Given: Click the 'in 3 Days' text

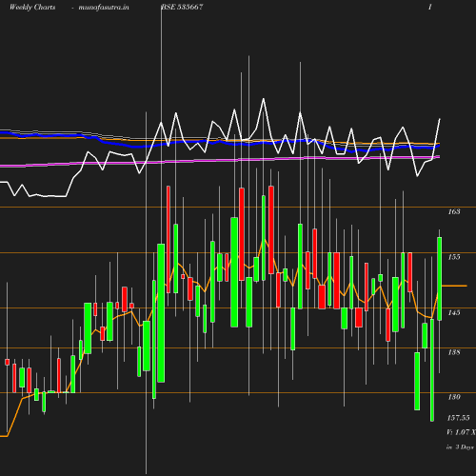Looking at the screenshot, I should (460, 447).
